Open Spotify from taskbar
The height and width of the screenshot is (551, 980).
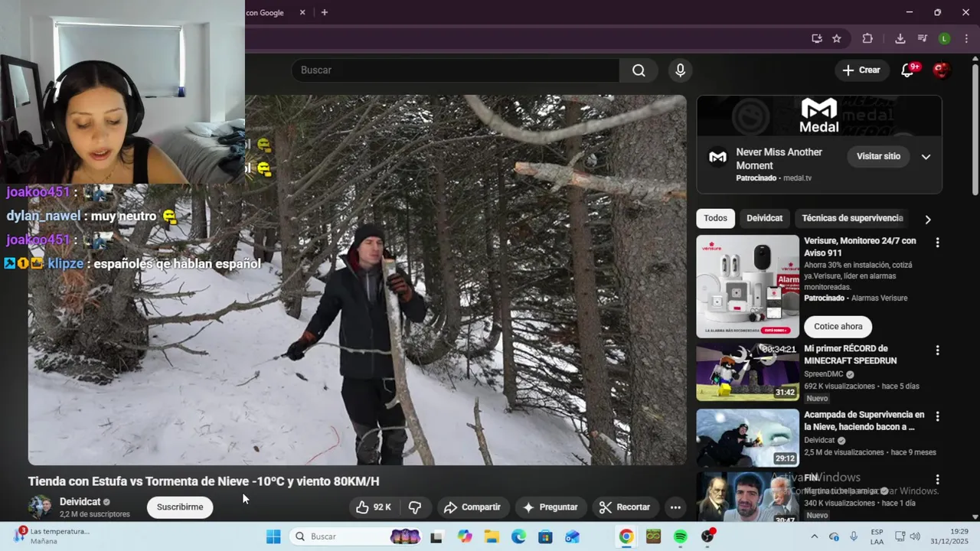[x=681, y=536]
